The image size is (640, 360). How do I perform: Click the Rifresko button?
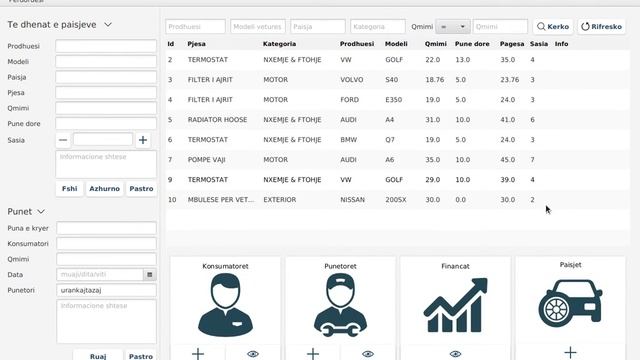[x=602, y=27]
